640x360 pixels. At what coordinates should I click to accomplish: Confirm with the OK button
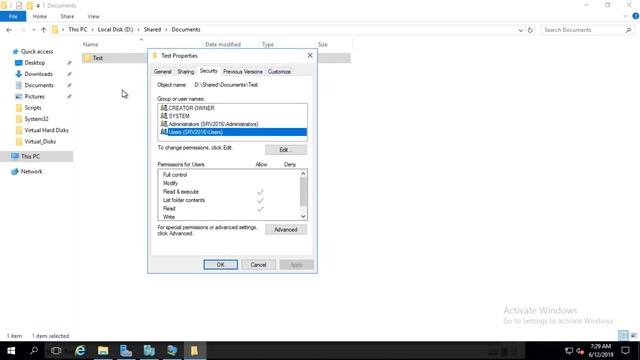click(x=220, y=265)
